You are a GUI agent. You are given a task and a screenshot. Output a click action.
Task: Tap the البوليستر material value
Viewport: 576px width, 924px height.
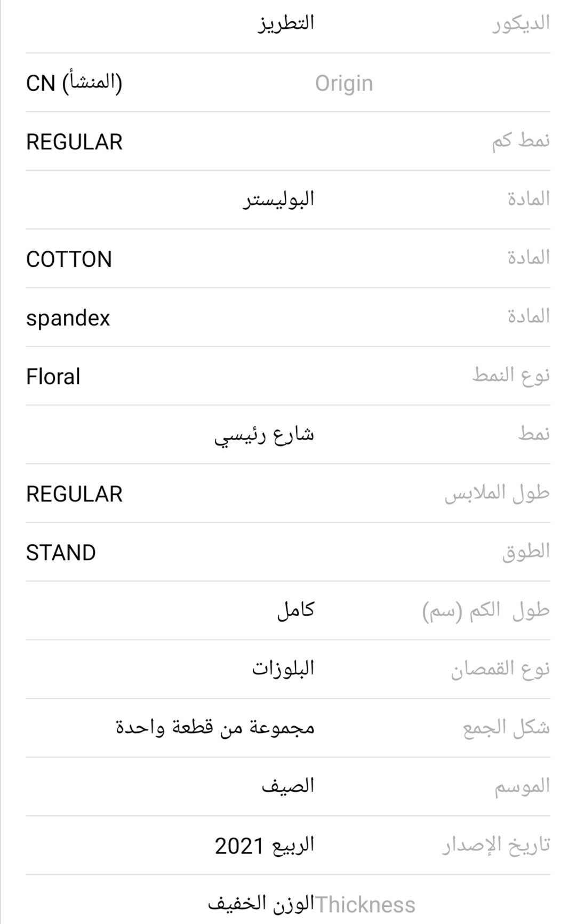[279, 200]
